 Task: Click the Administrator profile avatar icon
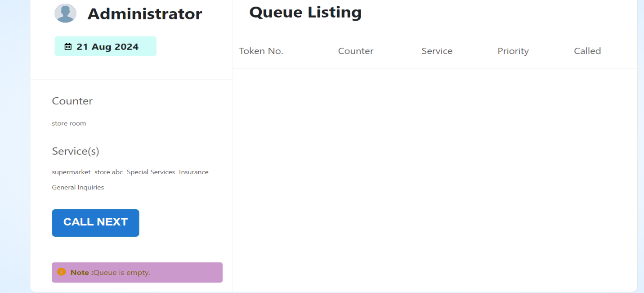65,13
